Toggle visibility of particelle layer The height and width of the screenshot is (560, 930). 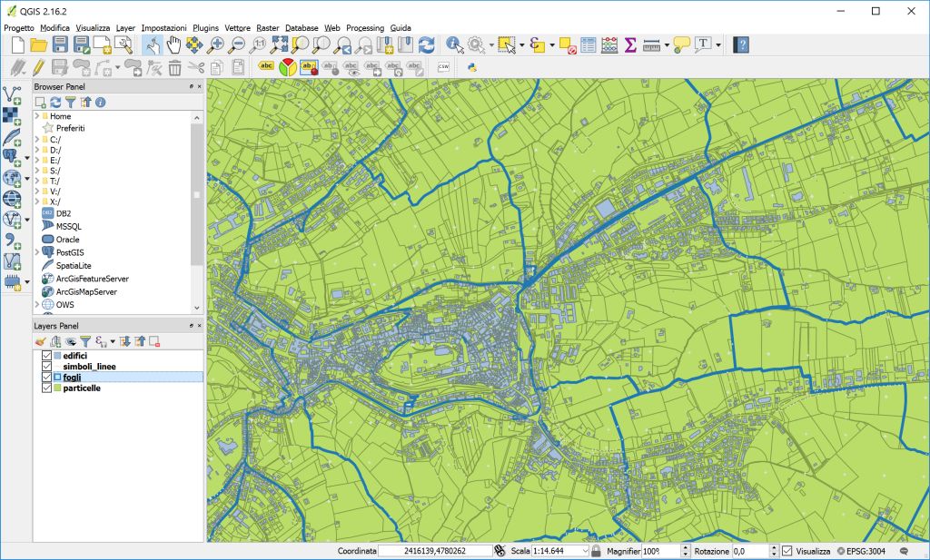tap(46, 388)
